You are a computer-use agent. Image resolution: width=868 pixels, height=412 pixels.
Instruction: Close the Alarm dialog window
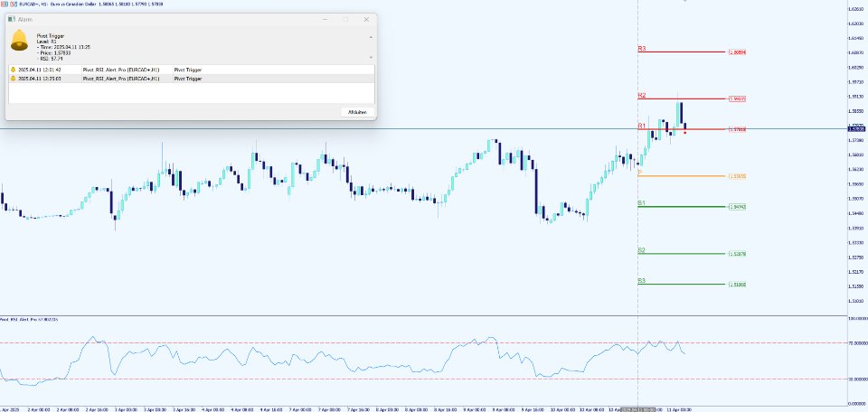pyautogui.click(x=366, y=18)
